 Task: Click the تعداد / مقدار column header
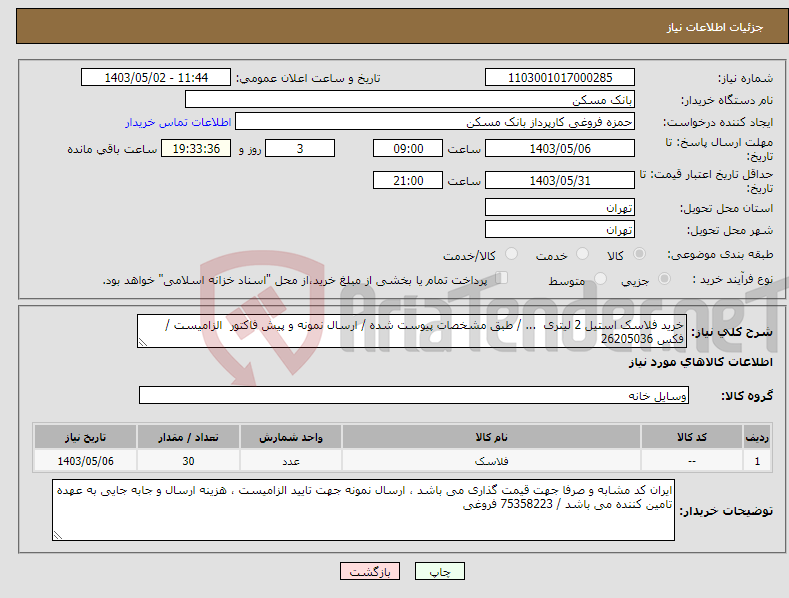[188, 437]
